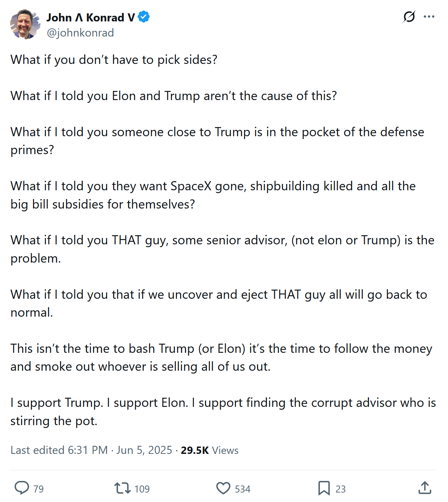This screenshot has width=448, height=502.
Task: Open the Grok explain-post icon
Action: pyautogui.click(x=409, y=16)
